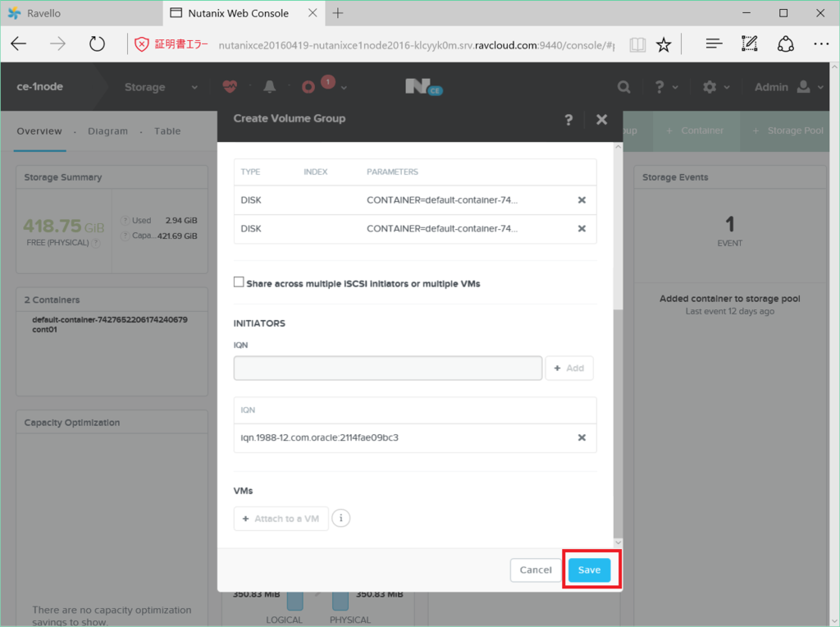Remove the iqn.1988-12.com.oracle initiator
The width and height of the screenshot is (840, 627).
582,437
